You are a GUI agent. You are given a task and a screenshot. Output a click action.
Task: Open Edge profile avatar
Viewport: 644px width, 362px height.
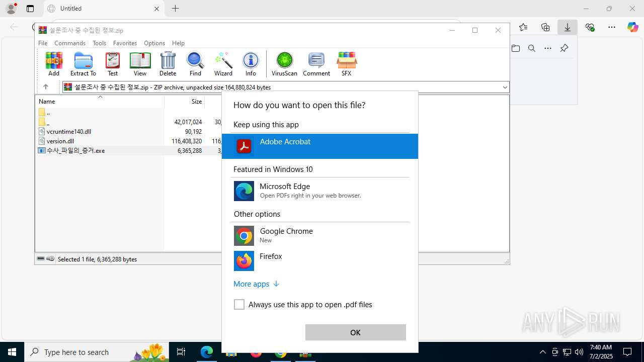[11, 9]
